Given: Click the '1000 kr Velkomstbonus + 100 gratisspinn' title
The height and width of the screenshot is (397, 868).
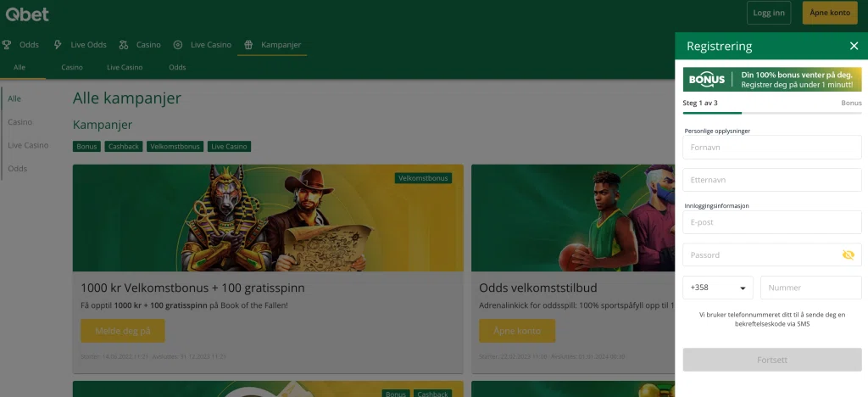Looking at the screenshot, I should coord(192,288).
